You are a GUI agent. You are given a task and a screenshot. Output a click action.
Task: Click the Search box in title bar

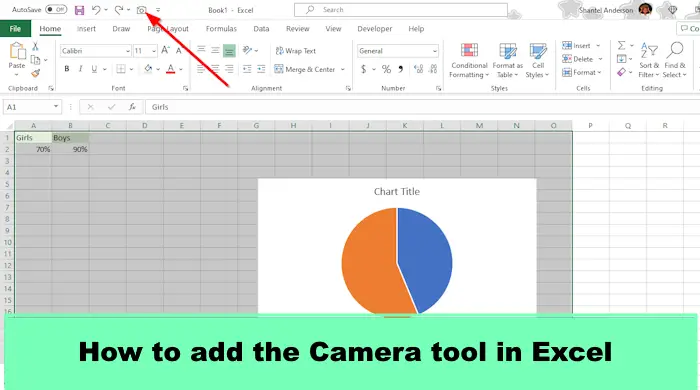click(x=400, y=9)
